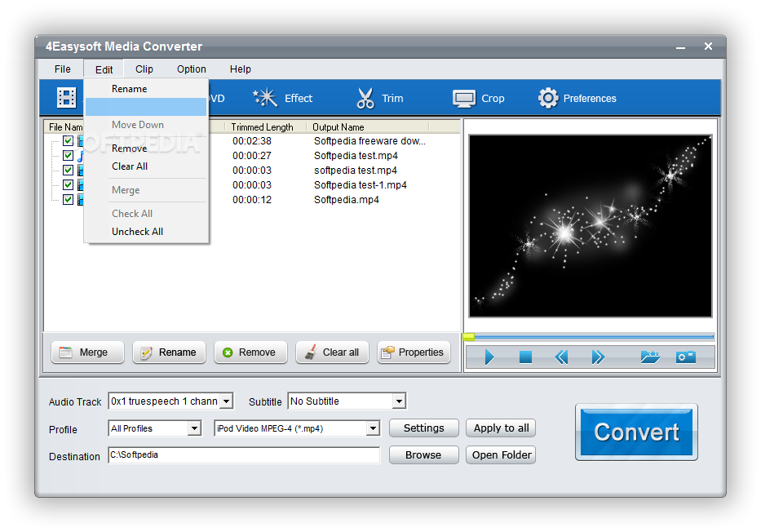Take a snapshot with camera icon
Screen dimensions: 761x532
(x=686, y=357)
